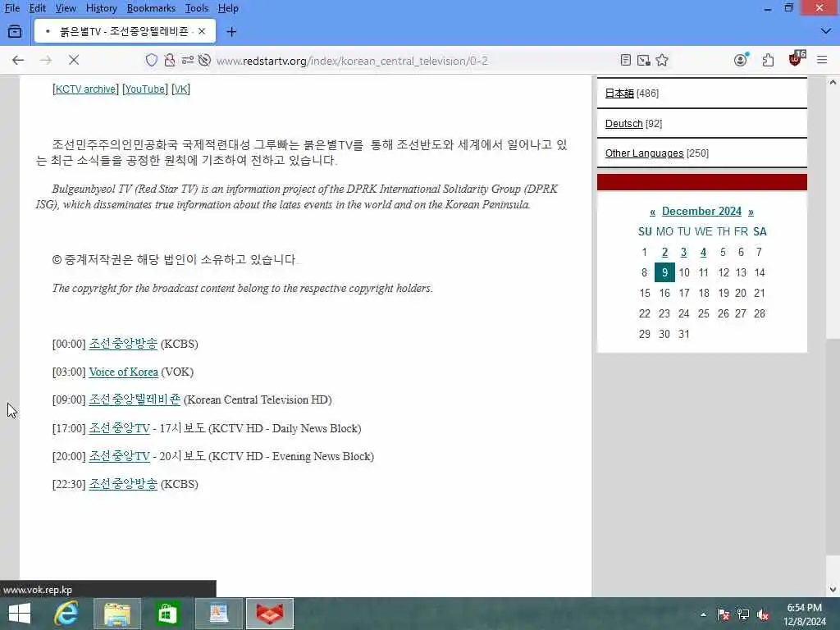840x630 pixels.
Task: Expand the list all tabs chevron
Action: point(825,32)
